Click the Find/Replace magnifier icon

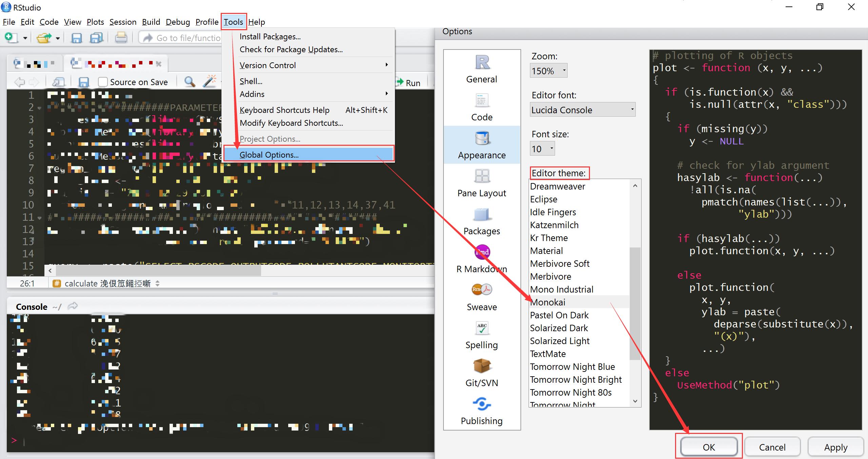coord(190,82)
